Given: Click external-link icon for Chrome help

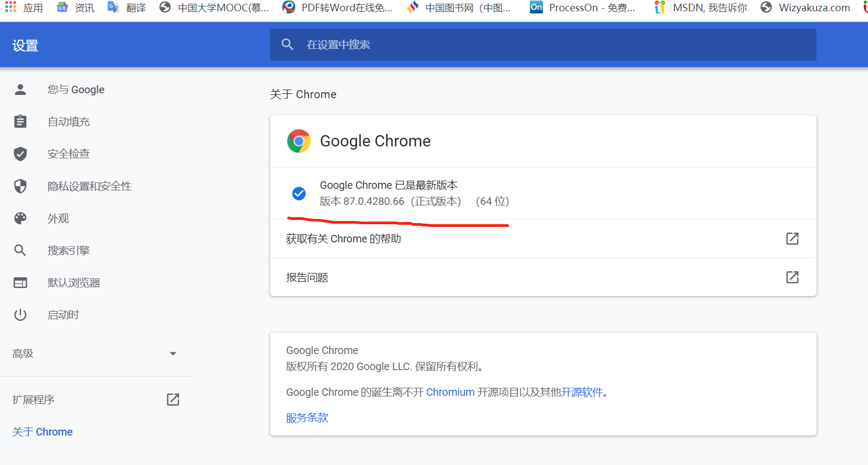Looking at the screenshot, I should [x=792, y=239].
